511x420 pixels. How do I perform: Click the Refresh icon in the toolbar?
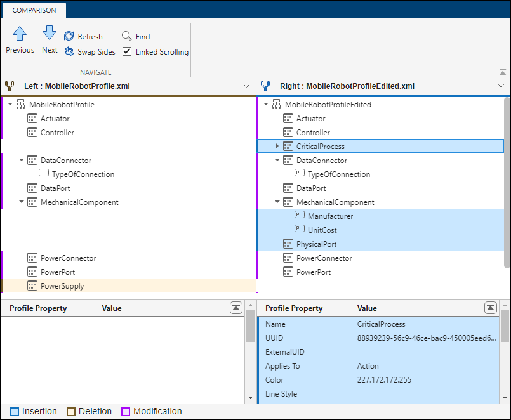(68, 36)
